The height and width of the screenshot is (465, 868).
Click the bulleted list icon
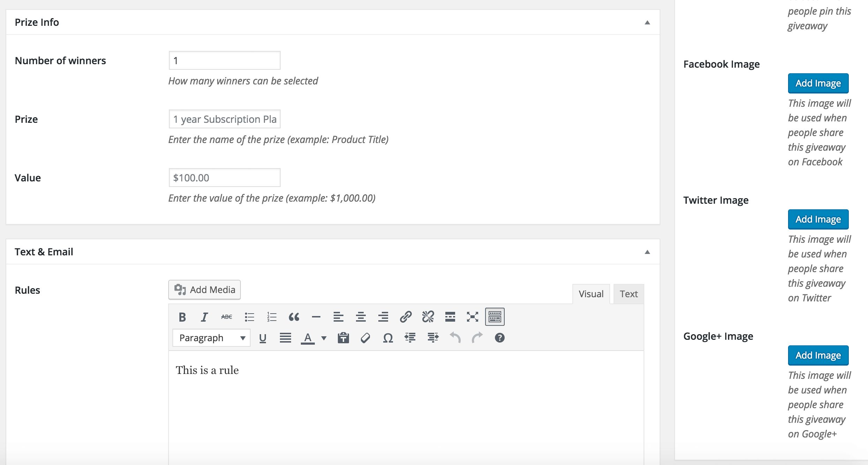(x=249, y=317)
